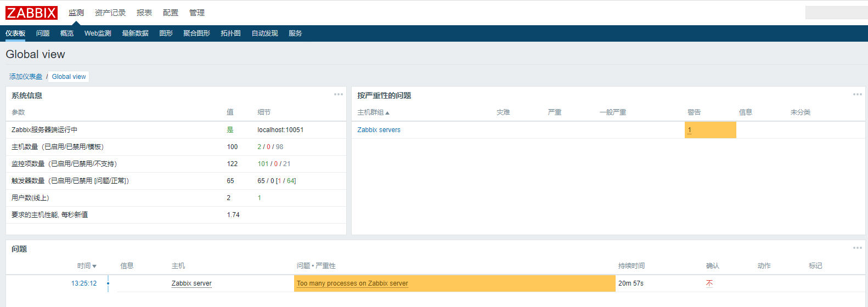Open Too many processes on Zabbix server problem
Viewport: 868px width, 307px height.
point(352,283)
